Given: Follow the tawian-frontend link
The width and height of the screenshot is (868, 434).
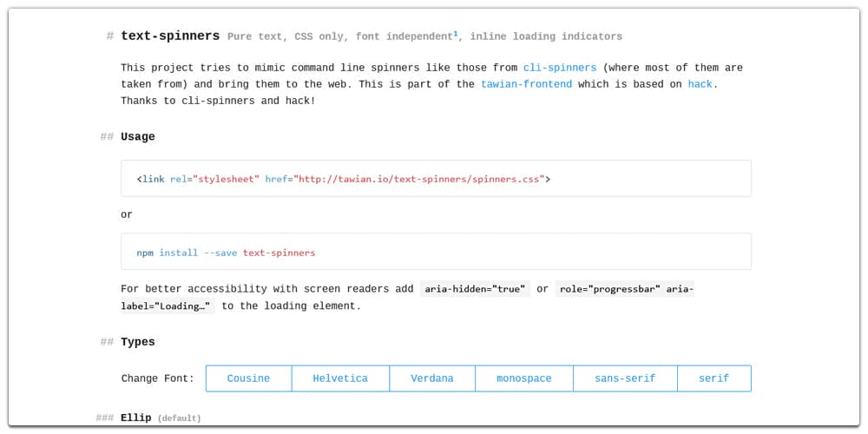Looking at the screenshot, I should (526, 84).
